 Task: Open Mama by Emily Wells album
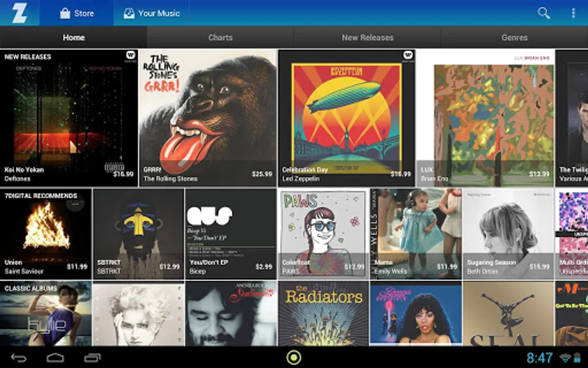(416, 234)
